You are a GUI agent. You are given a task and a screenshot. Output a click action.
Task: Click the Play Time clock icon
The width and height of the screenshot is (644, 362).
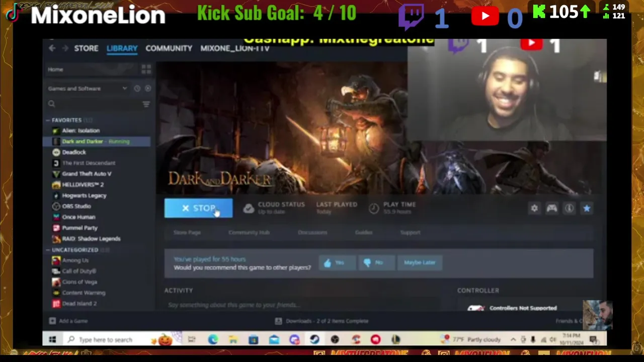[x=373, y=208]
